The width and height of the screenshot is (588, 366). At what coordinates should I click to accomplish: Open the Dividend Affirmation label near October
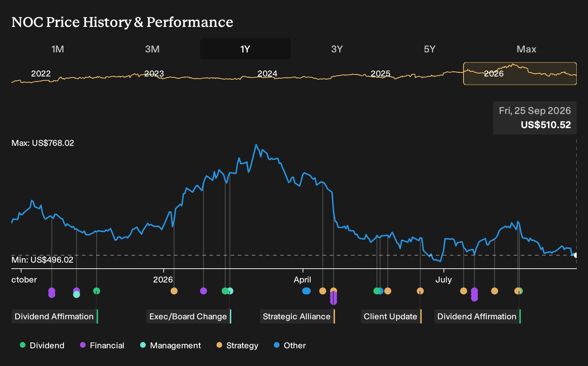click(x=55, y=316)
